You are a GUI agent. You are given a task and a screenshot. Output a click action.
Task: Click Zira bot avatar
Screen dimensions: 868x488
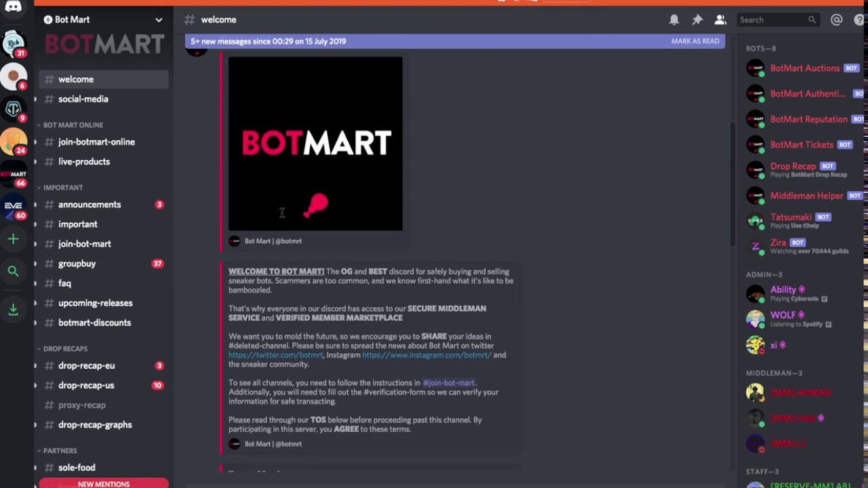[x=755, y=247]
